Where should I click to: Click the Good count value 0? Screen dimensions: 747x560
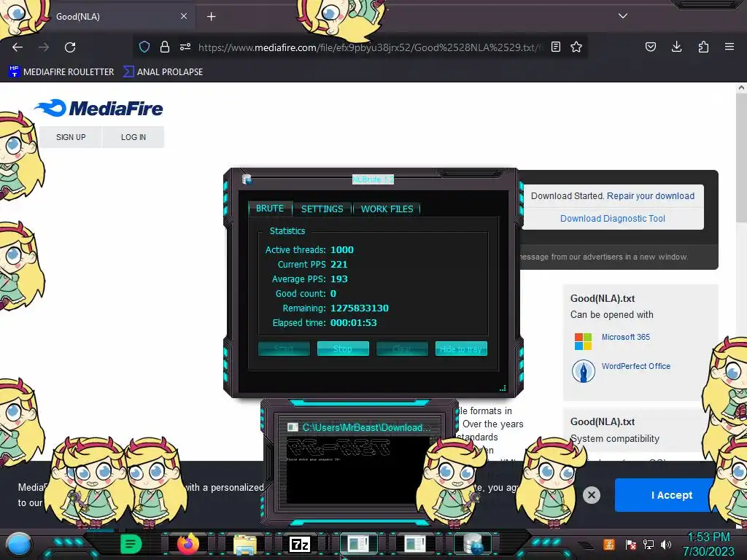333,294
